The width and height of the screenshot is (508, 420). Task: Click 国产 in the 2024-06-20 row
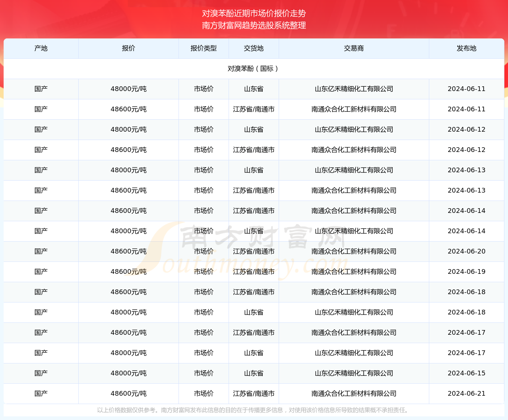point(41,251)
